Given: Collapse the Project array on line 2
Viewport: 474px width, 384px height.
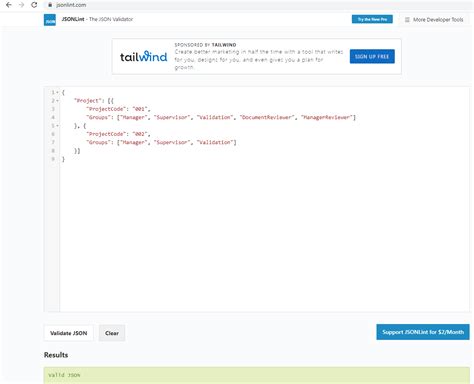Looking at the screenshot, I should pyautogui.click(x=57, y=101).
